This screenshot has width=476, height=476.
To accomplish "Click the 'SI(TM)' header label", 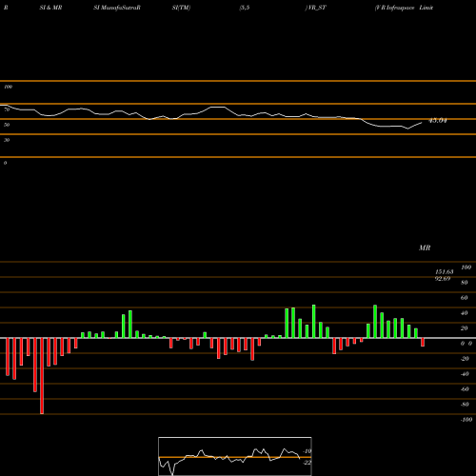I will click(181, 8).
